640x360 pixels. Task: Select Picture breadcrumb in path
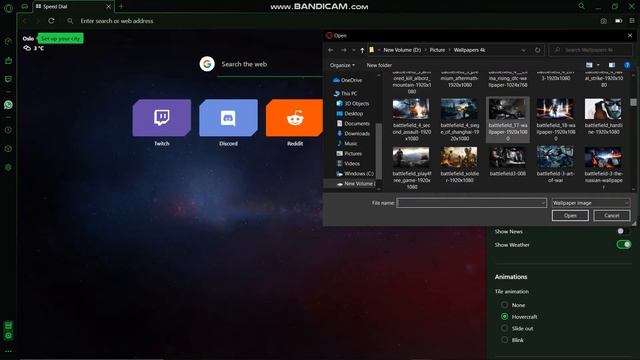coord(437,50)
